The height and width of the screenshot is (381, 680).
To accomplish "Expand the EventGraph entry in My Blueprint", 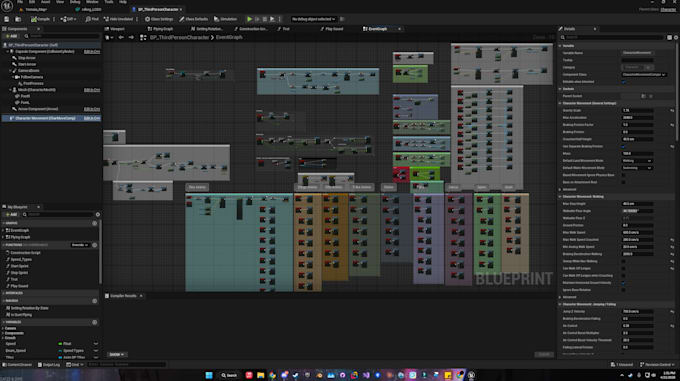I will click(x=3, y=231).
